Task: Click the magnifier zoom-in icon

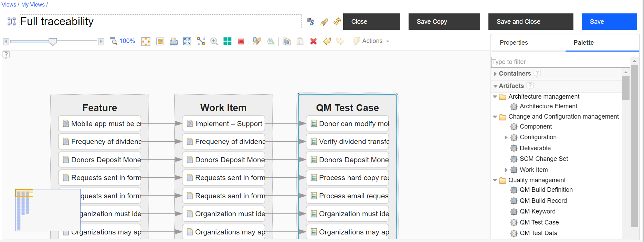Action: click(x=214, y=42)
